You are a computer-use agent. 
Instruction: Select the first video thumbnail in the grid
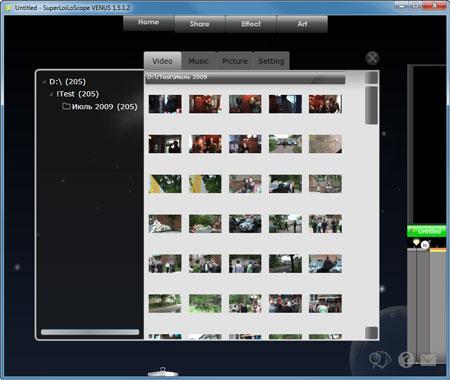pos(165,104)
